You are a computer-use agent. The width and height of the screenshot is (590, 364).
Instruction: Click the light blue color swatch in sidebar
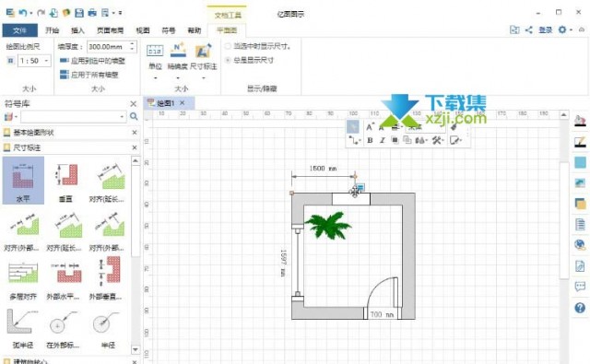pos(580,162)
